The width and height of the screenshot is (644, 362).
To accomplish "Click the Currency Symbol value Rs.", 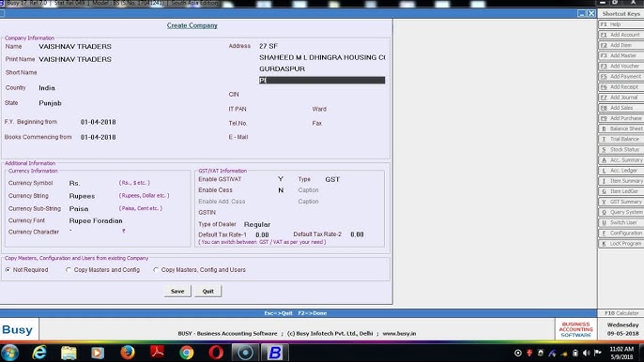I will [x=74, y=183].
